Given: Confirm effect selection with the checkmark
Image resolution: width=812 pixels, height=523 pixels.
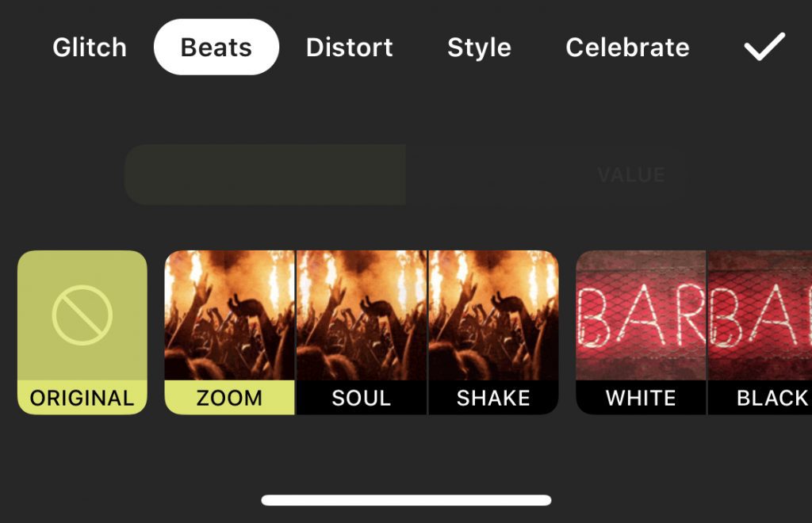Looking at the screenshot, I should point(764,48).
